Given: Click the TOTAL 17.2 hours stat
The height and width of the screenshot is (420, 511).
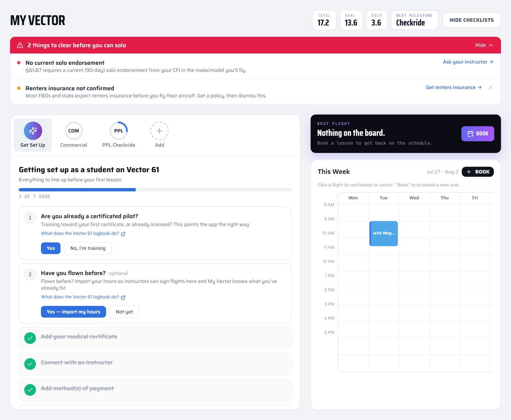Looking at the screenshot, I should pos(324,20).
